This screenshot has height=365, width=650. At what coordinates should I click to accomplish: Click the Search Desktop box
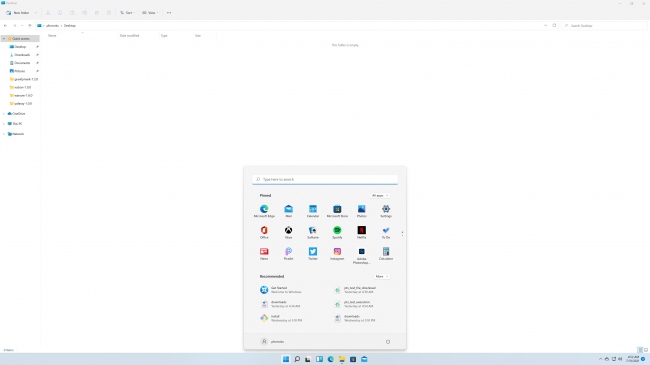pyautogui.click(x=604, y=26)
